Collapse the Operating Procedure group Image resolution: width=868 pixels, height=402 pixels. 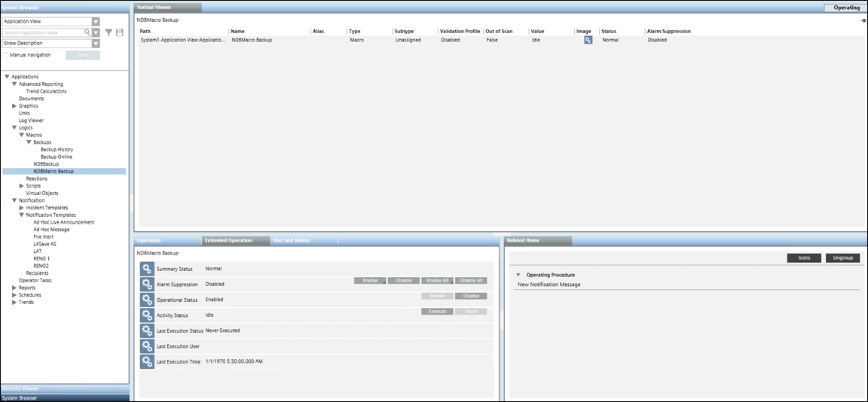(518, 275)
